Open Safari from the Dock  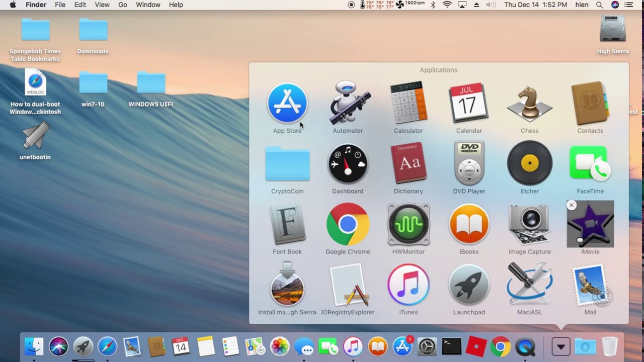[x=108, y=346]
